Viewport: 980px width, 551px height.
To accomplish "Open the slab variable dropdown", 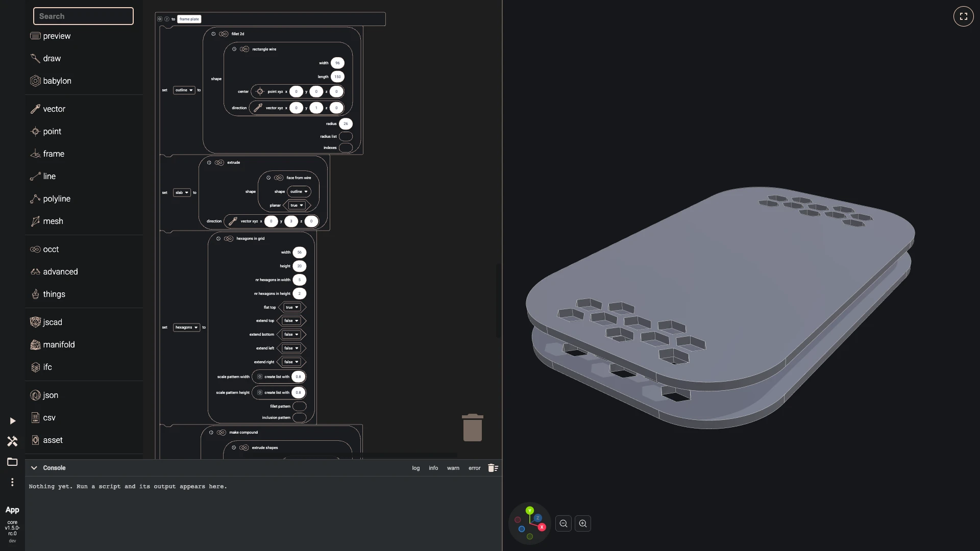I will 182,193.
